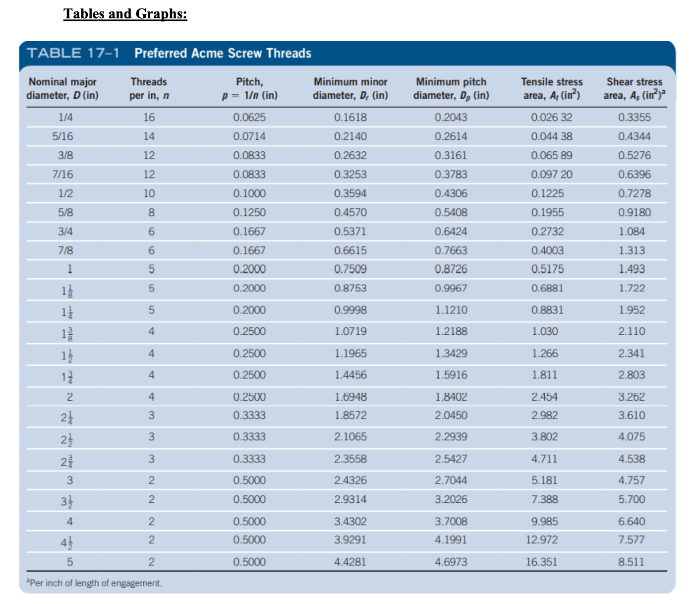This screenshot has height=604, width=700.
Task: Click shear stress area '0.9180'
Action: [635, 212]
